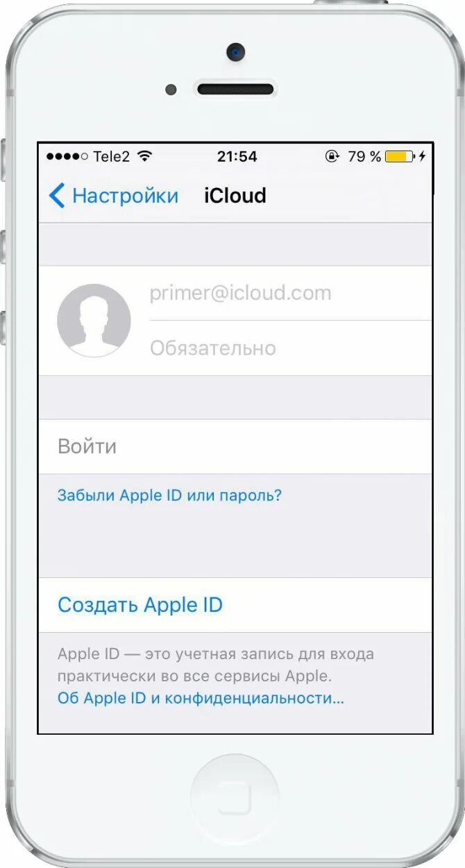
Task: Open the Забыли Apple ID или пароль? link
Action: 170,495
